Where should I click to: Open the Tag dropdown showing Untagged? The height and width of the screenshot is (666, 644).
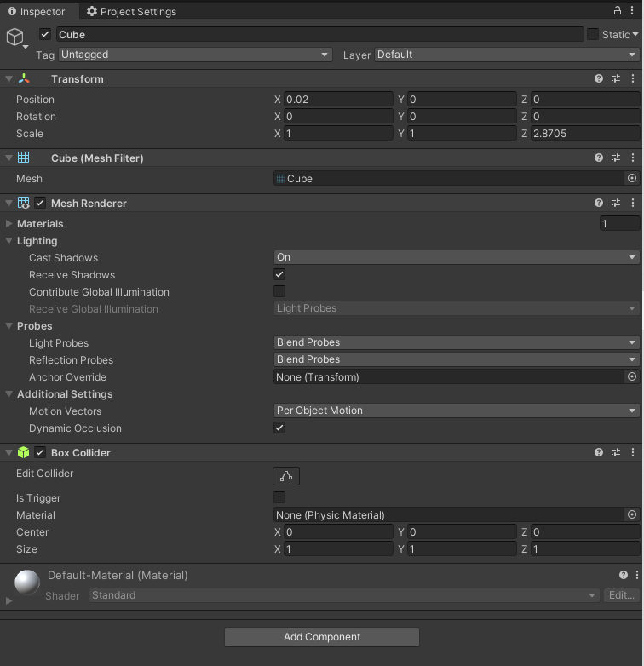(195, 55)
